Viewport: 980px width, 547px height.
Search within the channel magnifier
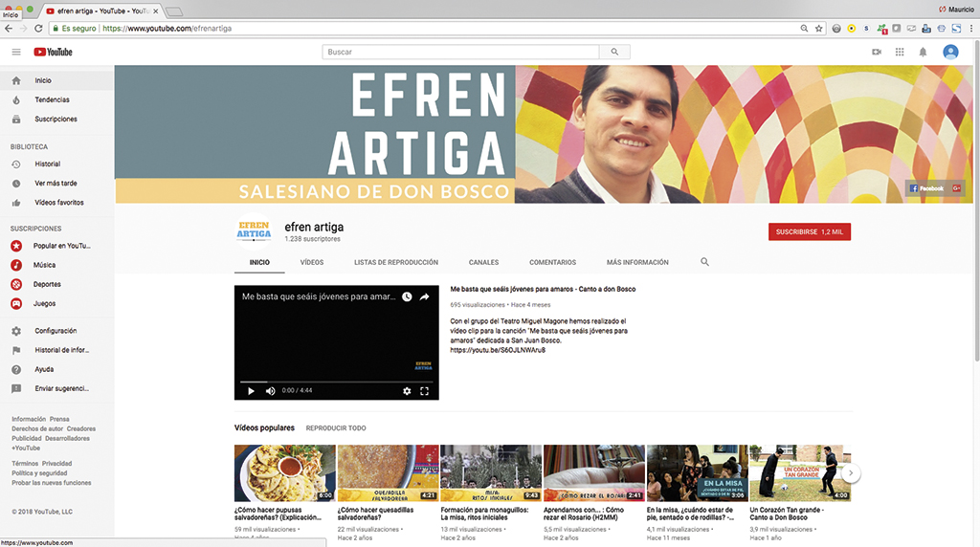coord(704,262)
